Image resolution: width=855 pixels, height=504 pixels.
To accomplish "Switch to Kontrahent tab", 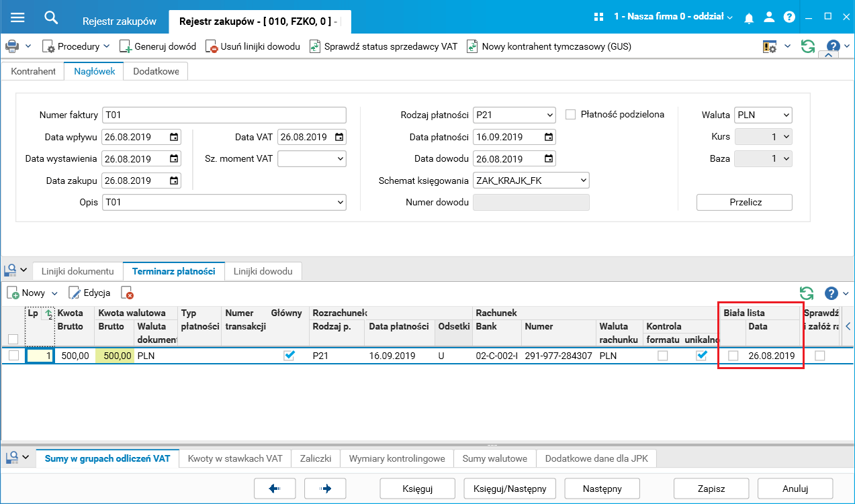I will pyautogui.click(x=34, y=71).
